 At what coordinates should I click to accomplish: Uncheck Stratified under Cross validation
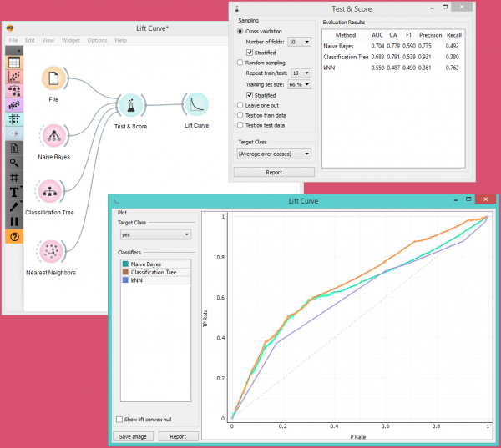(250, 52)
